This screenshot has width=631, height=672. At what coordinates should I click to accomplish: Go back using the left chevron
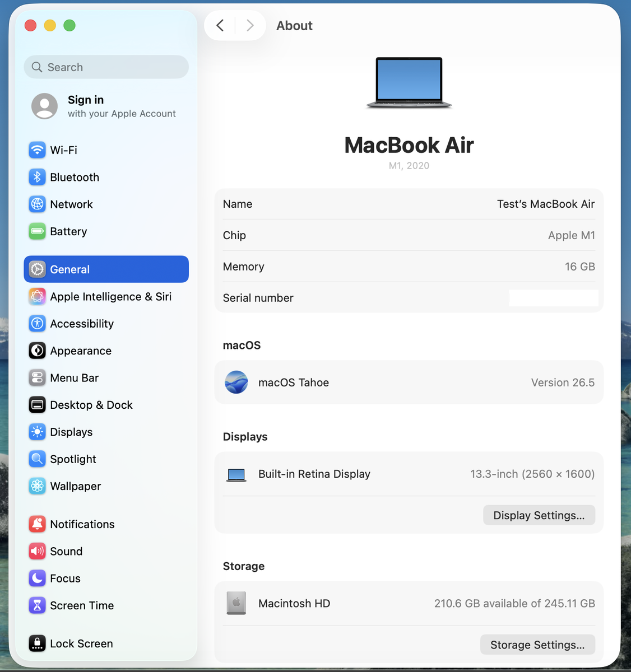(x=220, y=25)
